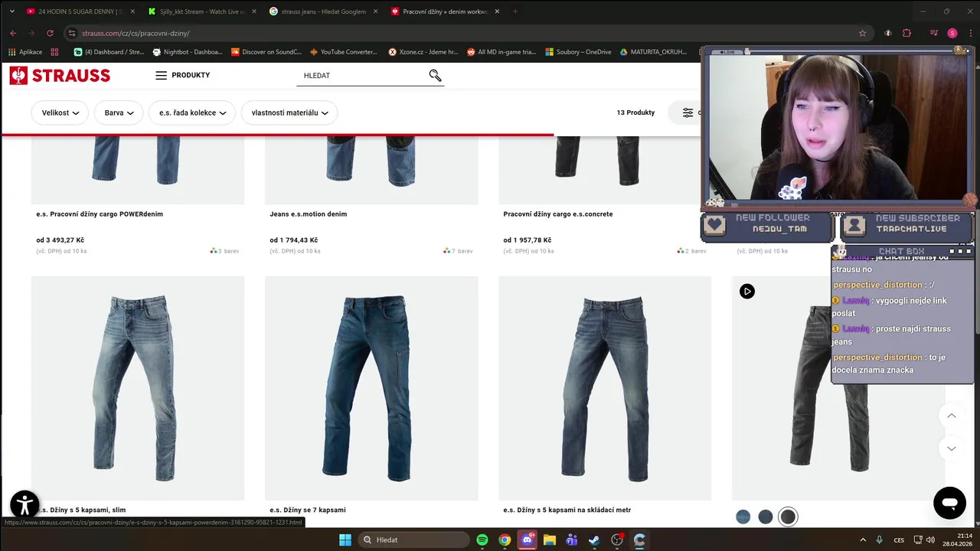Open the Soubory – OneDrive bookmark
This screenshot has height=551, width=980.
[578, 52]
